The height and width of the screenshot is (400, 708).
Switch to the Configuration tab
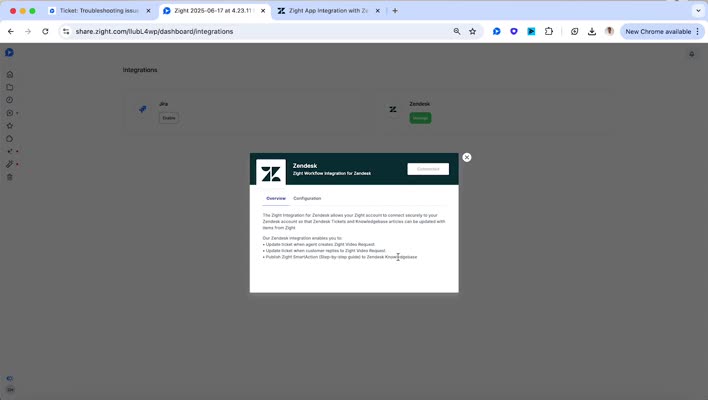click(307, 198)
